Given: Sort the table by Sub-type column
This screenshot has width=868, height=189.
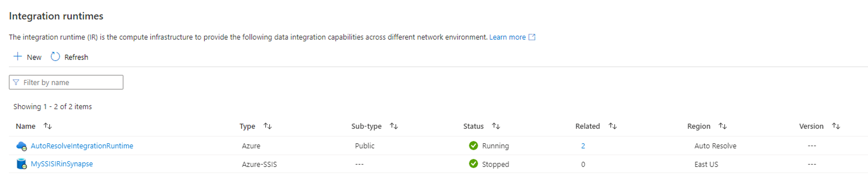Looking at the screenshot, I should [x=394, y=126].
